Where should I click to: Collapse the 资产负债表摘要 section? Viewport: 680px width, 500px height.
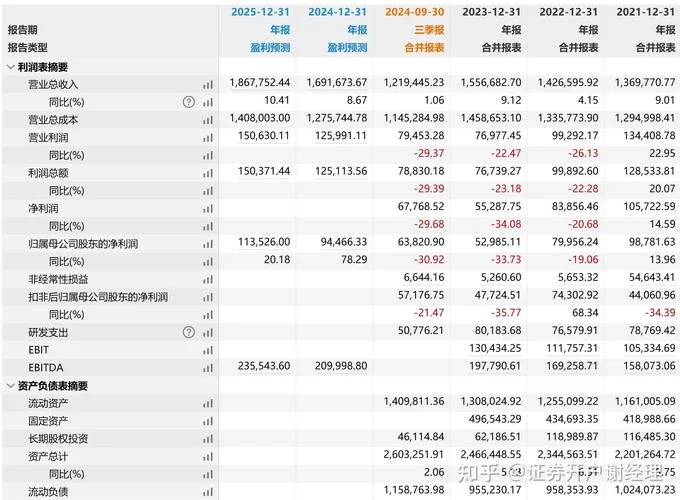pyautogui.click(x=11, y=386)
